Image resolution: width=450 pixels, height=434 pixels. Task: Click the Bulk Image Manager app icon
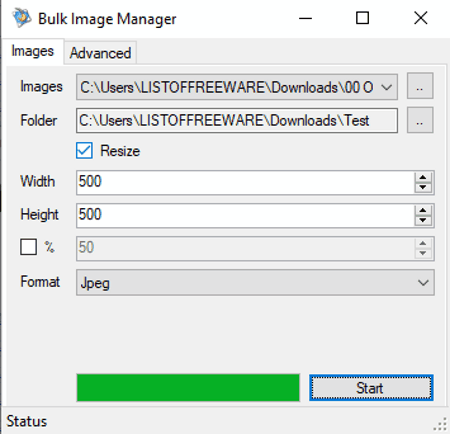[x=22, y=18]
